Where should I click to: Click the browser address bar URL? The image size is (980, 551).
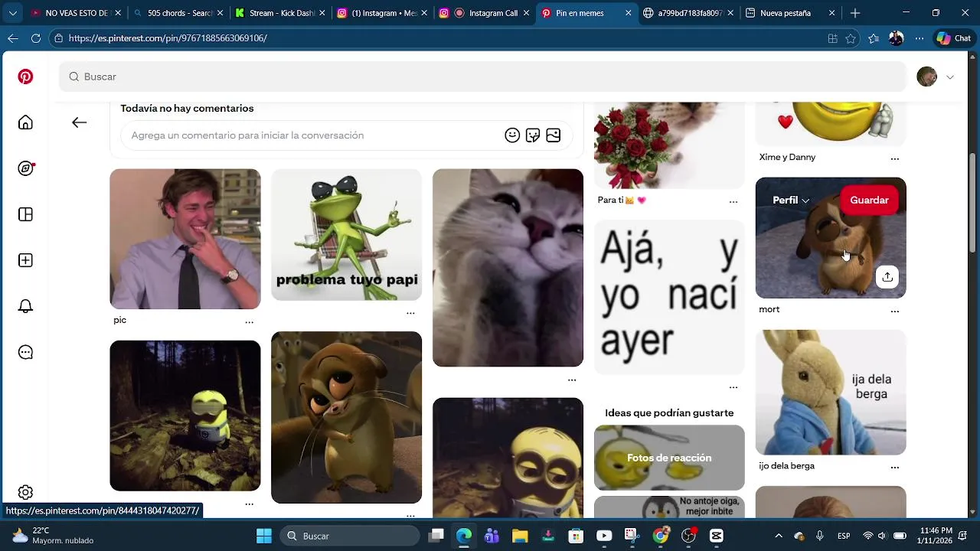click(168, 38)
